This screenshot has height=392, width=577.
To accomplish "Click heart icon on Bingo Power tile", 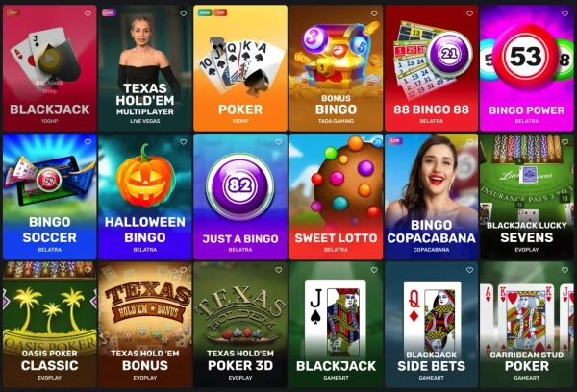I will 564,13.
